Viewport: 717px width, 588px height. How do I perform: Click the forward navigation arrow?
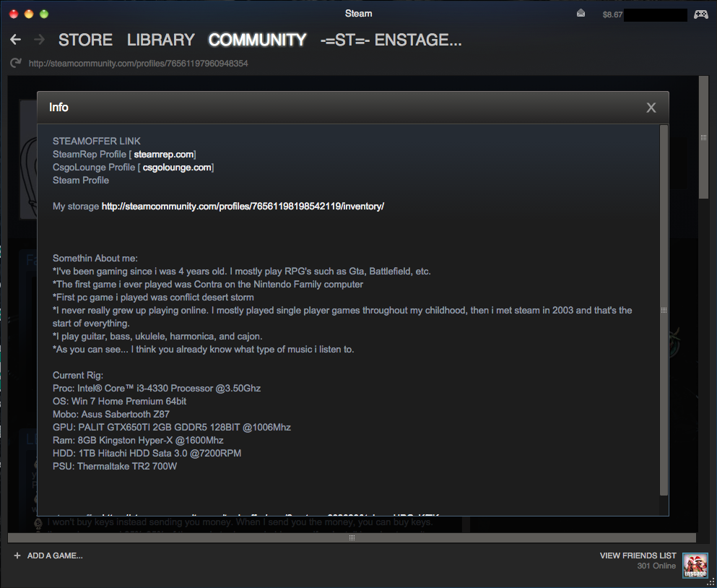[x=39, y=40]
